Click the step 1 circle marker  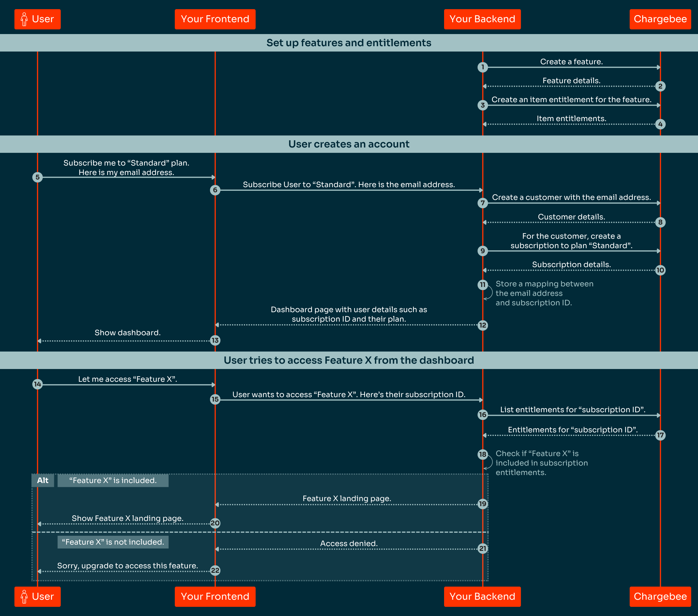483,67
